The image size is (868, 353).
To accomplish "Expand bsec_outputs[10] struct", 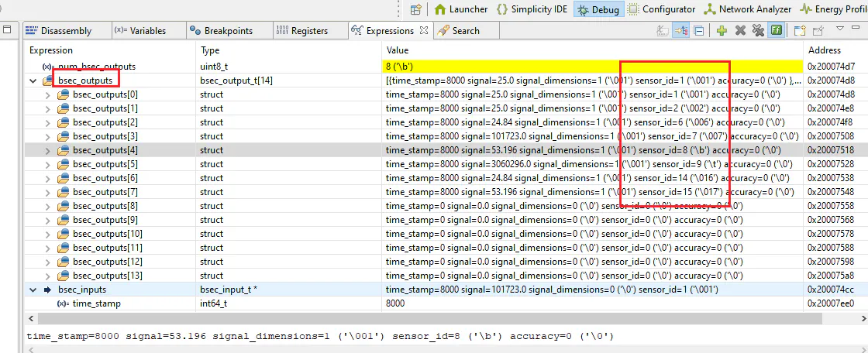I will click(x=47, y=234).
